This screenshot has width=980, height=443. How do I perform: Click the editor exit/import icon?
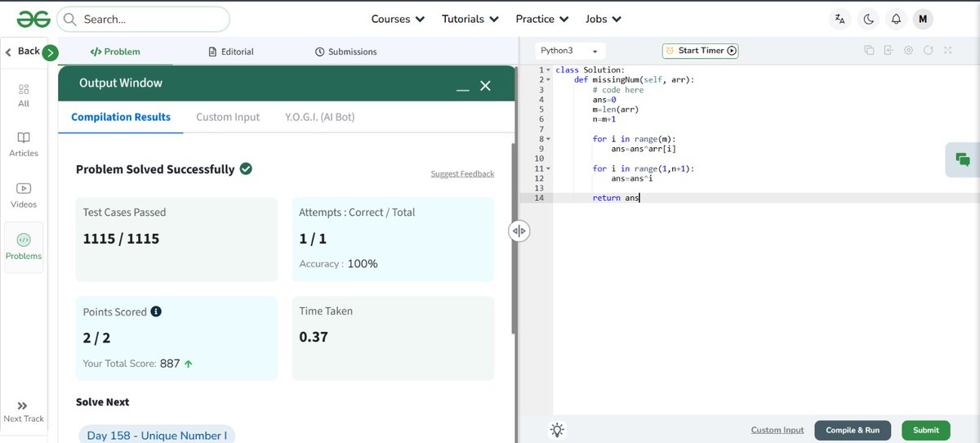point(889,51)
